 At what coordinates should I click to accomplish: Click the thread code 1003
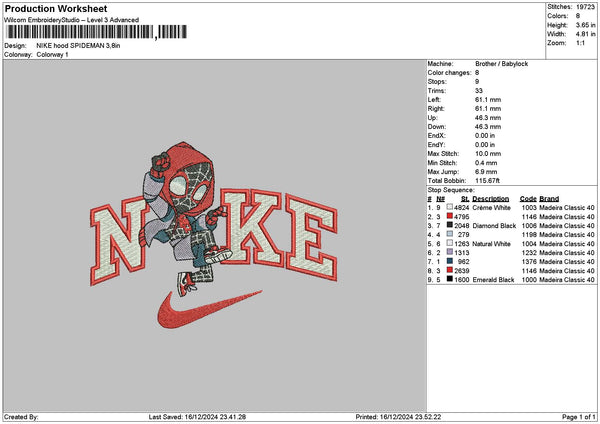pyautogui.click(x=529, y=207)
